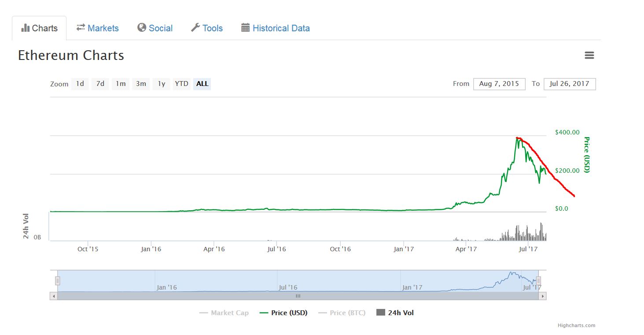Select the ALL zoom button
This screenshot has width=644, height=335.
pyautogui.click(x=202, y=84)
